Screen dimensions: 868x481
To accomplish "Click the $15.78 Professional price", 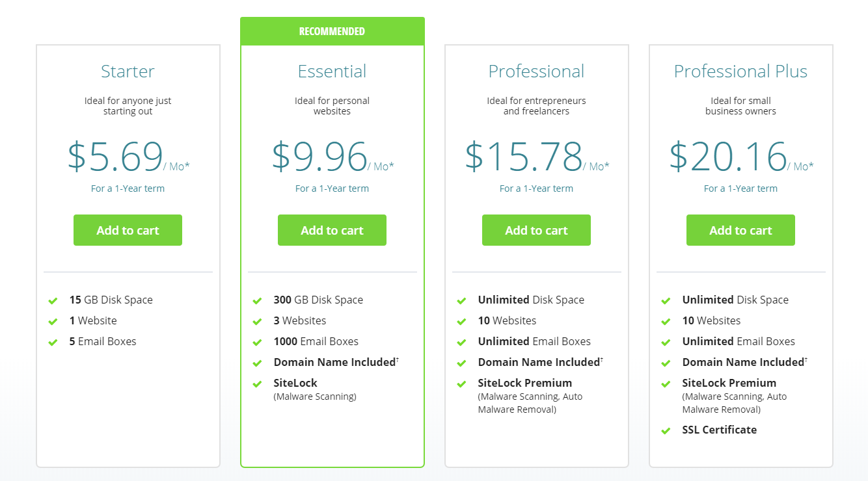I will coord(524,157).
